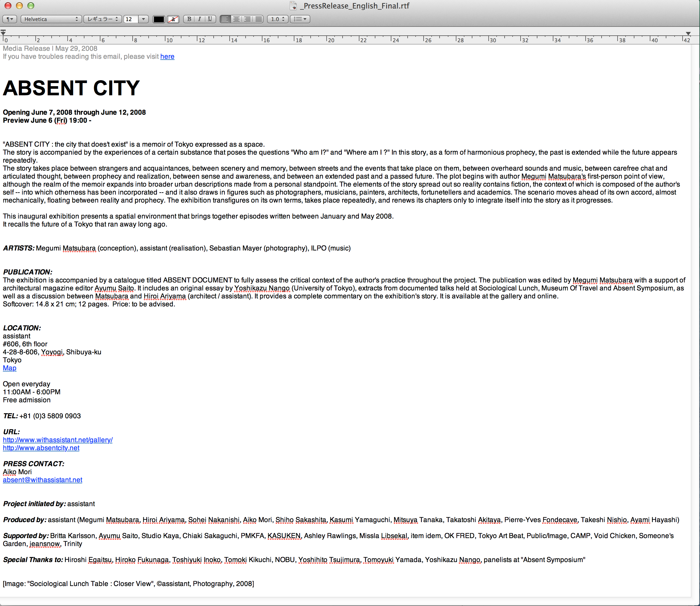Viewport: 700px width, 606px height.
Task: Click the absent@withassistant.net email link
Action: (43, 480)
